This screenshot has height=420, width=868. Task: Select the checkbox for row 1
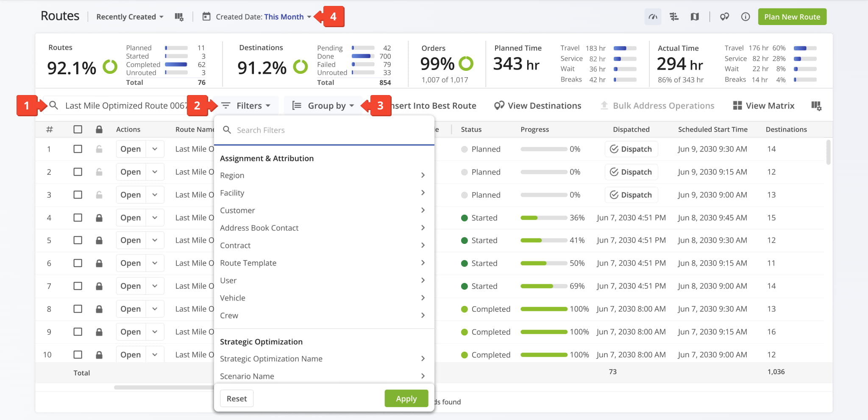[x=78, y=149]
